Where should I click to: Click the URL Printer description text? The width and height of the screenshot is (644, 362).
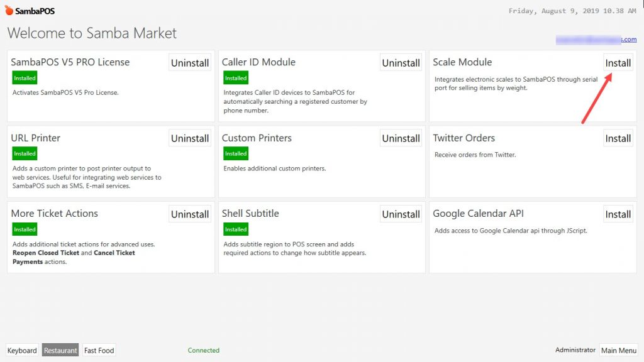(87, 177)
